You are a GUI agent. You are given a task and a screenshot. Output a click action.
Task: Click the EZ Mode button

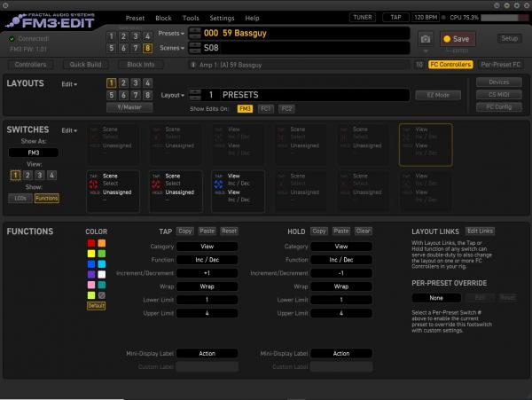coord(438,95)
